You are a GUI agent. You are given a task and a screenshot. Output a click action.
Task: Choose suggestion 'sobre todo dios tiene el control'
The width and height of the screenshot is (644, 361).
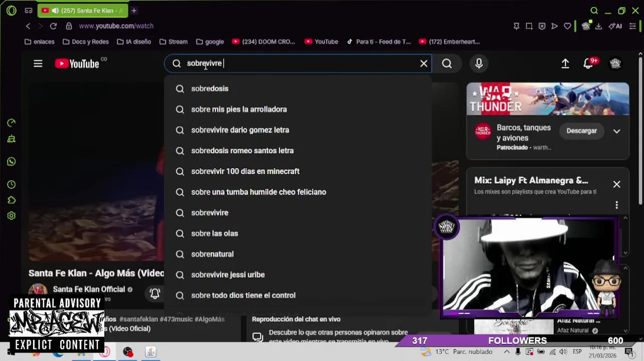coord(298,295)
